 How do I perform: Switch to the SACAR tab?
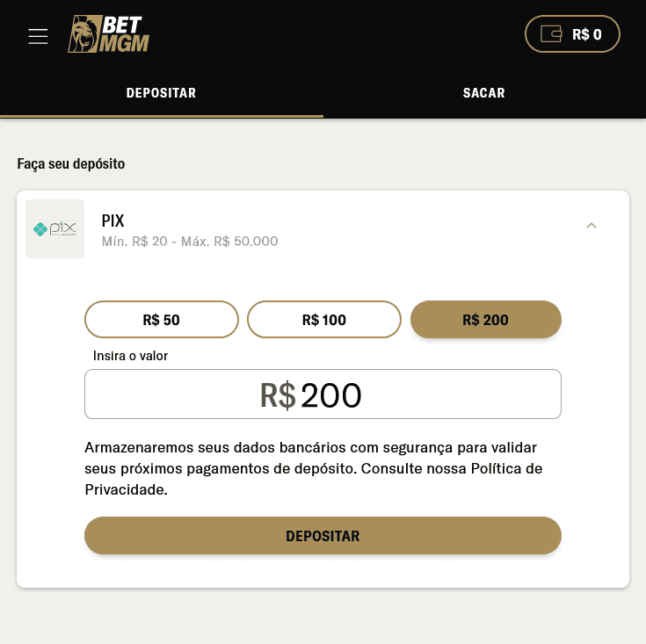(484, 93)
